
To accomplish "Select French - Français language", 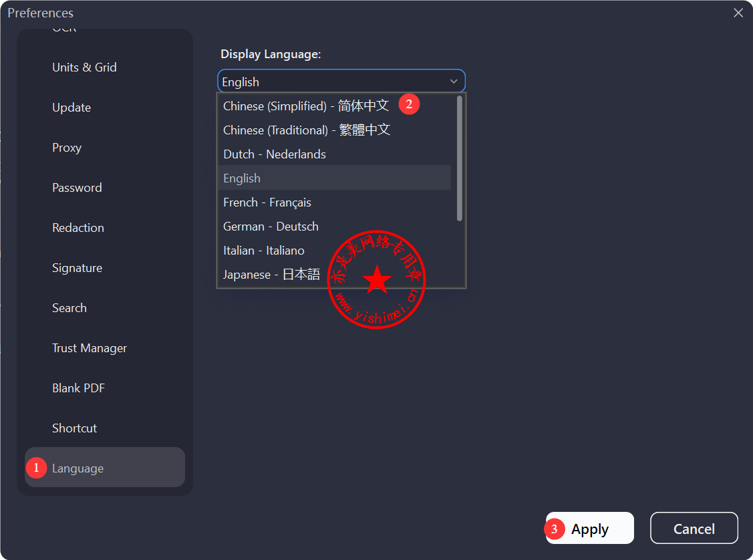I will [x=267, y=202].
